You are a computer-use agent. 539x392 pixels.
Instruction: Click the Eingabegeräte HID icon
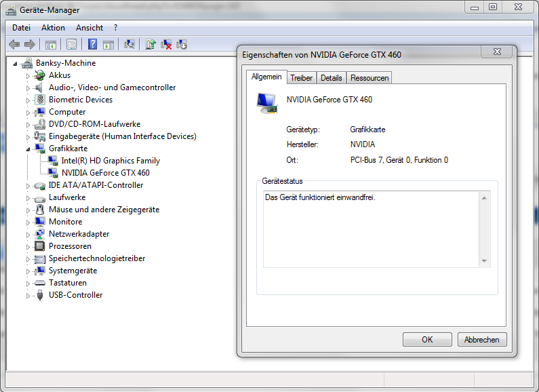40,136
